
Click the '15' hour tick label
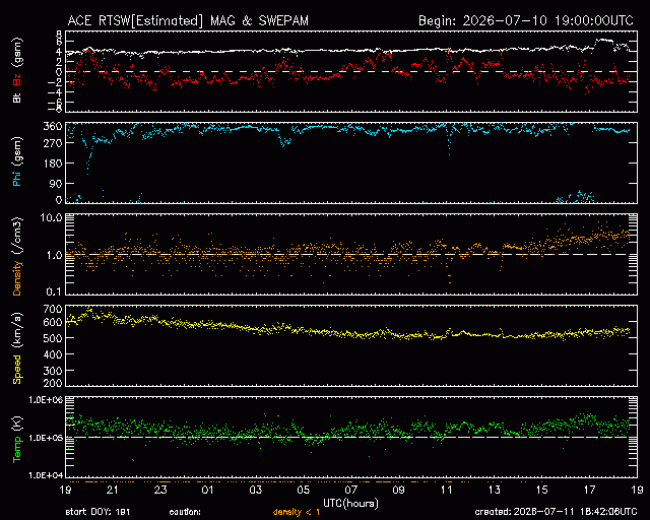point(542,490)
